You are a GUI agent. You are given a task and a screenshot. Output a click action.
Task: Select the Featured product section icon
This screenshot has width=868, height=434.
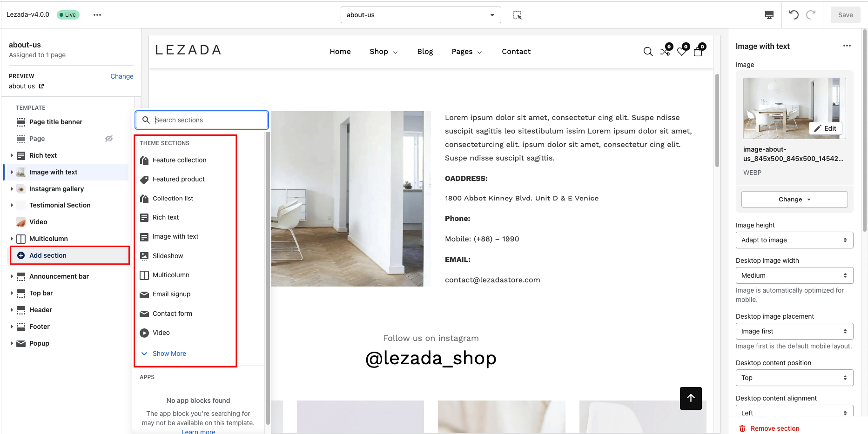click(144, 179)
